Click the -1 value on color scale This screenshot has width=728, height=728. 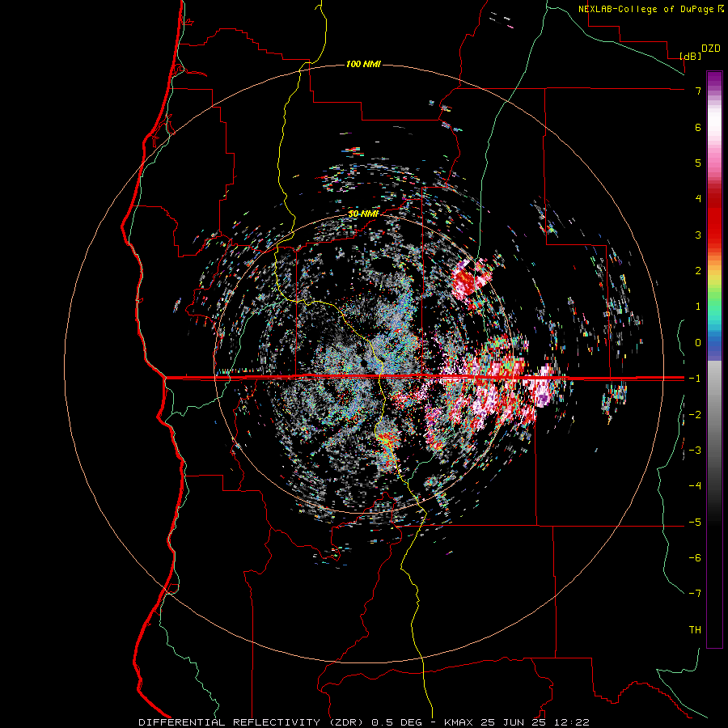pyautogui.click(x=695, y=379)
